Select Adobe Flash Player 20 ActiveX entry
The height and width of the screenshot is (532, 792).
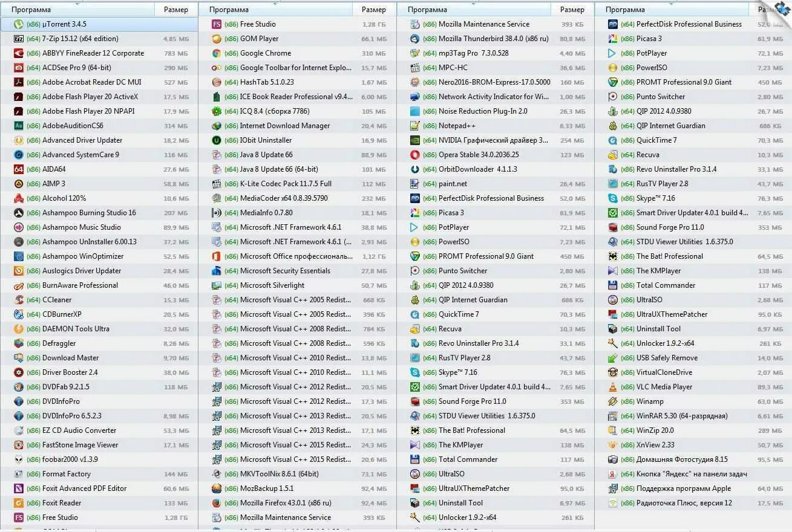pyautogui.click(x=99, y=97)
